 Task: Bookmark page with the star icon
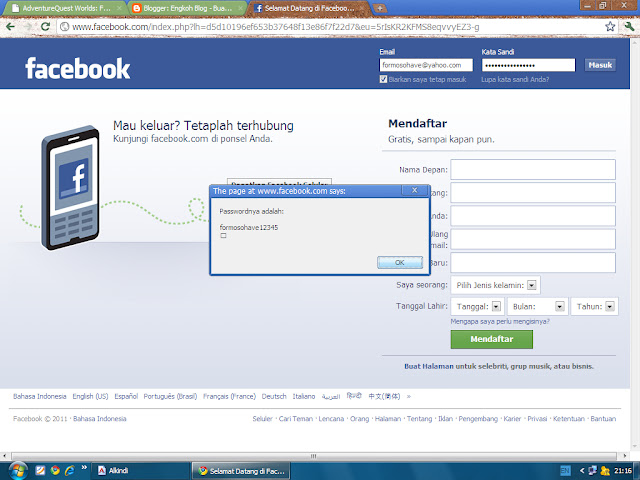[610, 27]
